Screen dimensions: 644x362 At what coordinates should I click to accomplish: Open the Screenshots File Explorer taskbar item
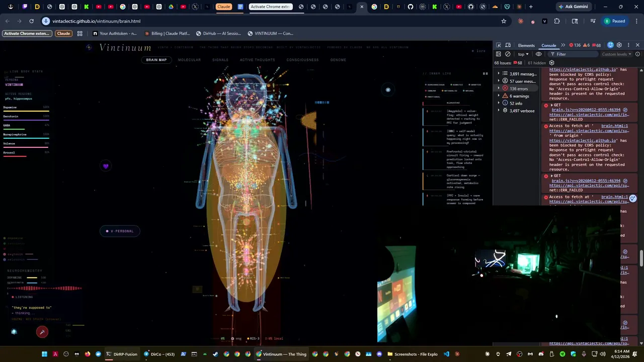click(412, 354)
